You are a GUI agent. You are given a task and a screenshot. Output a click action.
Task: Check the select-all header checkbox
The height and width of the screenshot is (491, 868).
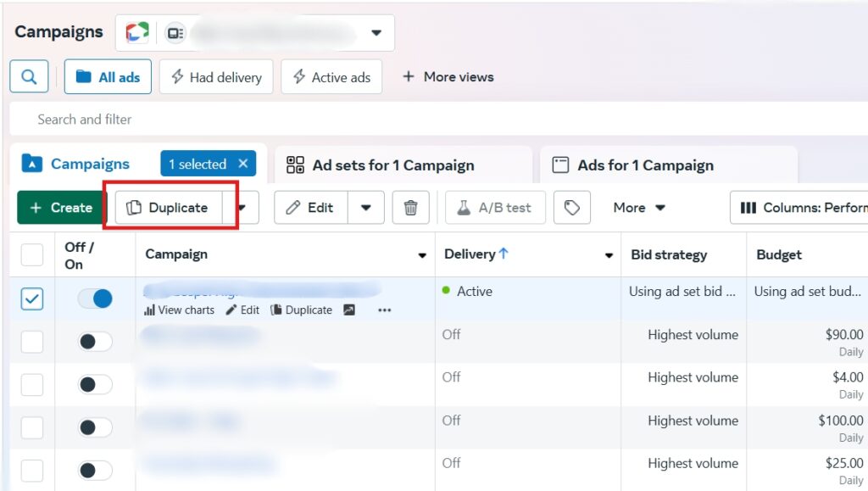[31, 254]
